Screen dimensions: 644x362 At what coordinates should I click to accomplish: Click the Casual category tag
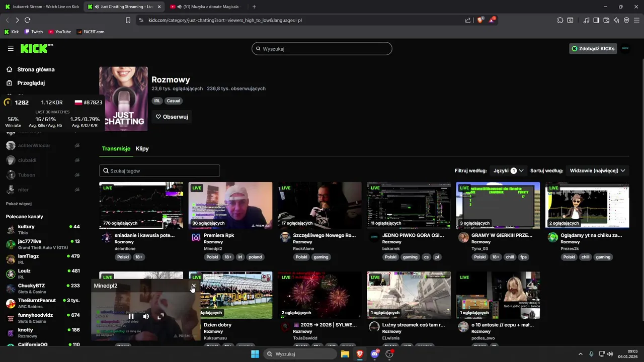click(174, 101)
